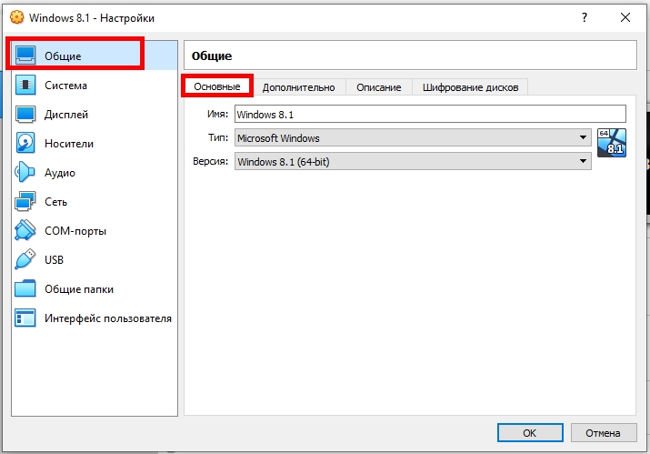Click the Дисплей screen icon

pyautogui.click(x=25, y=114)
